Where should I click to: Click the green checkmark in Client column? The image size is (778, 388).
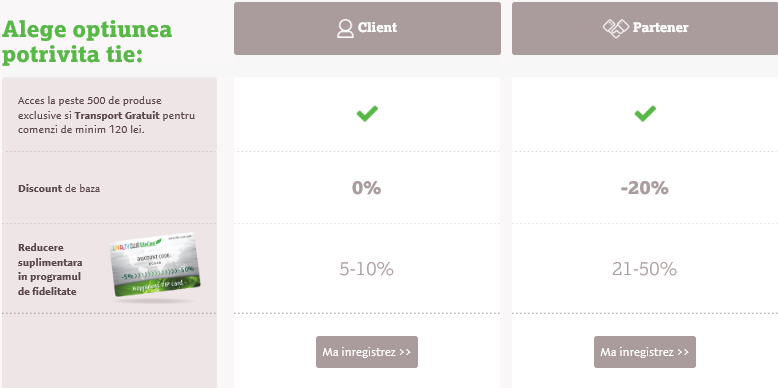coord(367,114)
